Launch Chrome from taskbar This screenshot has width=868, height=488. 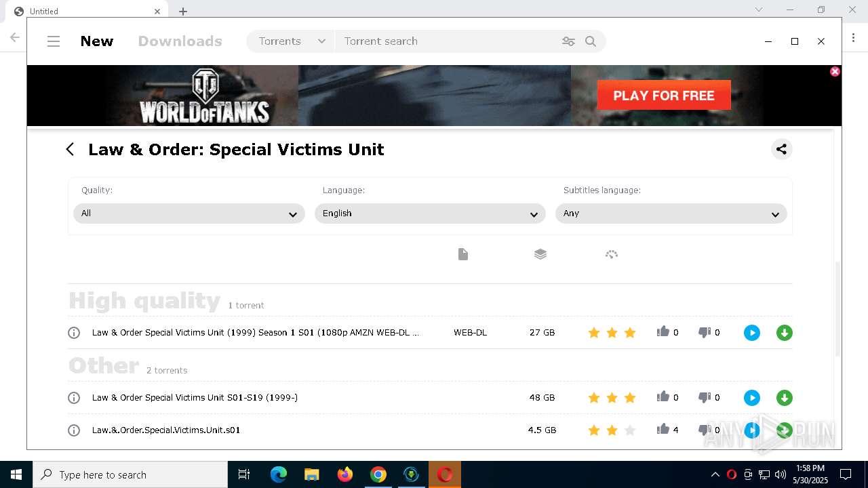click(x=378, y=474)
